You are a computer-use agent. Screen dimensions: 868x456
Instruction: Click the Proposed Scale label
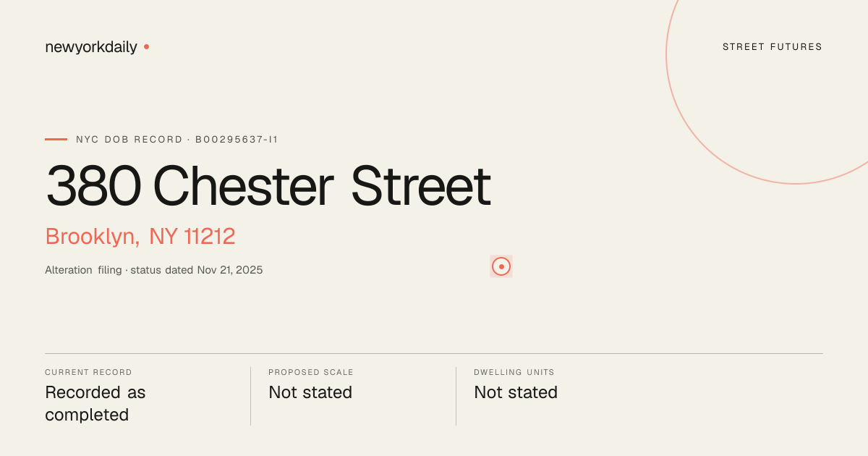tap(311, 372)
